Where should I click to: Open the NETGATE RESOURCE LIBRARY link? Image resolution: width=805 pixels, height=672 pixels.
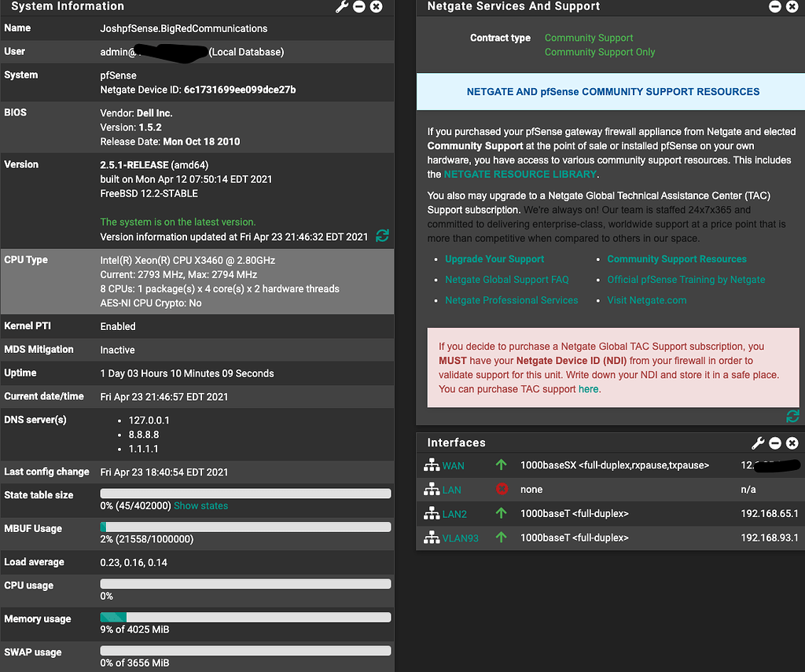click(x=520, y=174)
